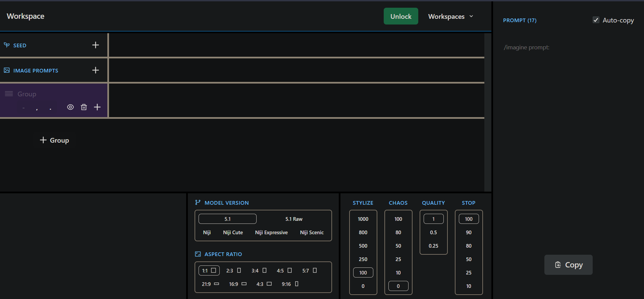Screen dimensions: 644x299
Task: Click the Model Version branch icon
Action: coord(198,202)
